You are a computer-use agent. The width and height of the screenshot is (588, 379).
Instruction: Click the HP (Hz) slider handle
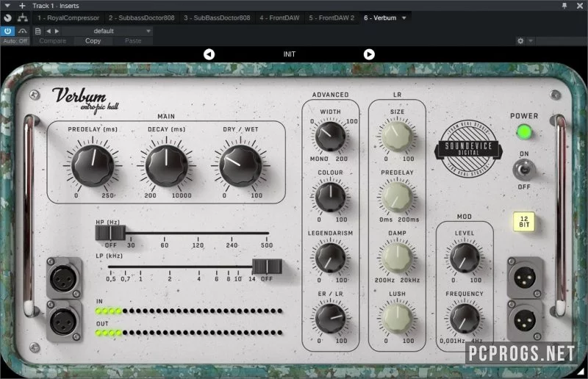pyautogui.click(x=110, y=232)
